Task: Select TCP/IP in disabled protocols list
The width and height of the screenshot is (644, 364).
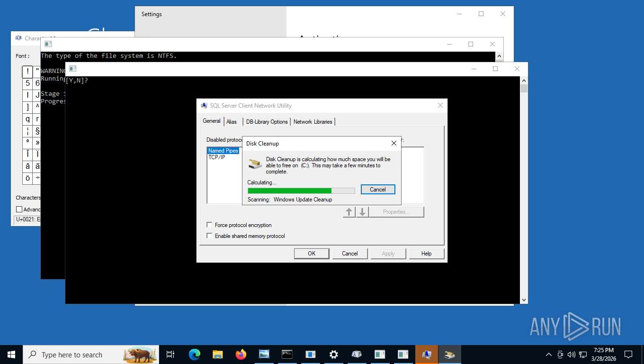Action: [217, 157]
